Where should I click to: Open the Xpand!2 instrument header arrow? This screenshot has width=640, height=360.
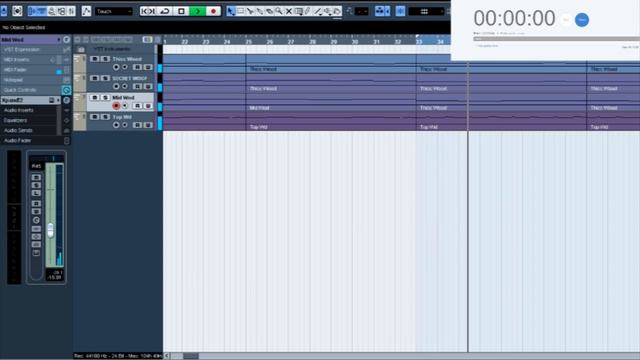point(58,100)
